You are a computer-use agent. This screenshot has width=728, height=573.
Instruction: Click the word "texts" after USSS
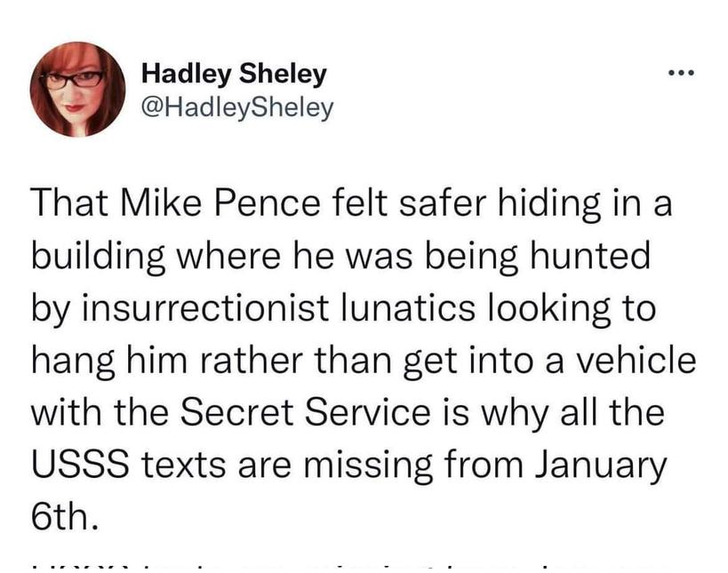coord(183,464)
